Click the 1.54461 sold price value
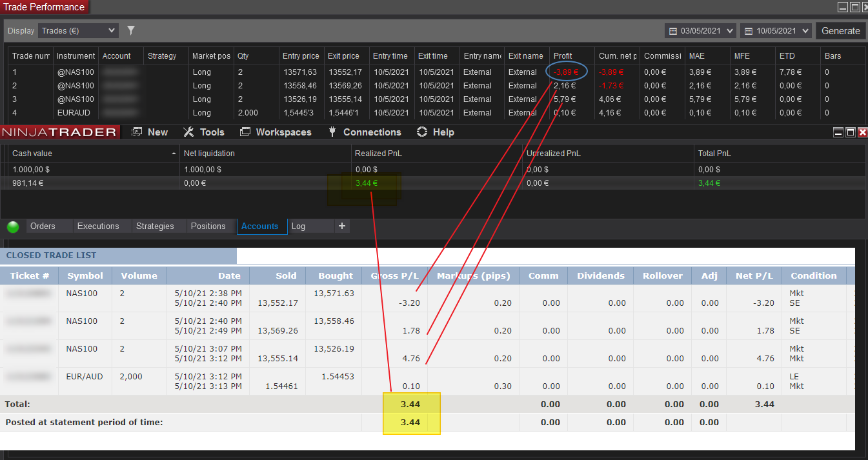868x460 pixels. (x=281, y=386)
